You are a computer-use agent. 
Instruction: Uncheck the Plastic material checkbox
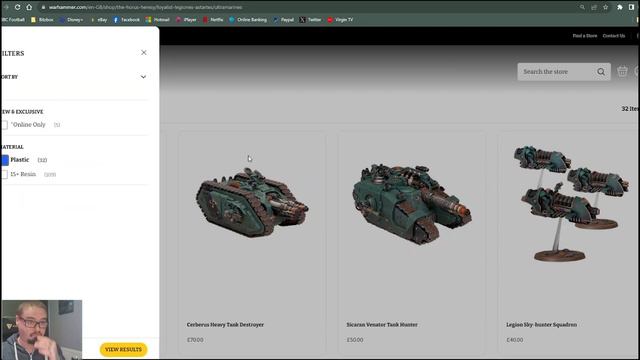5,160
